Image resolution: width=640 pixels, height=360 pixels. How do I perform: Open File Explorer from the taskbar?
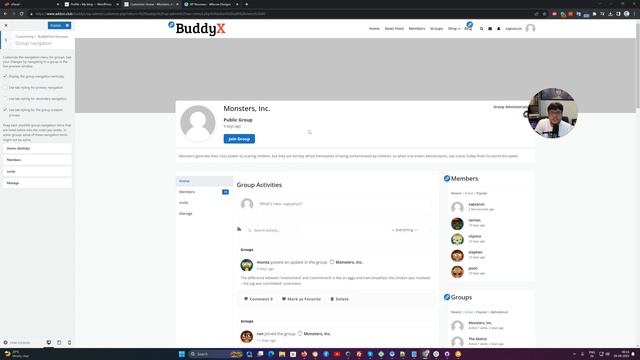coord(282,354)
